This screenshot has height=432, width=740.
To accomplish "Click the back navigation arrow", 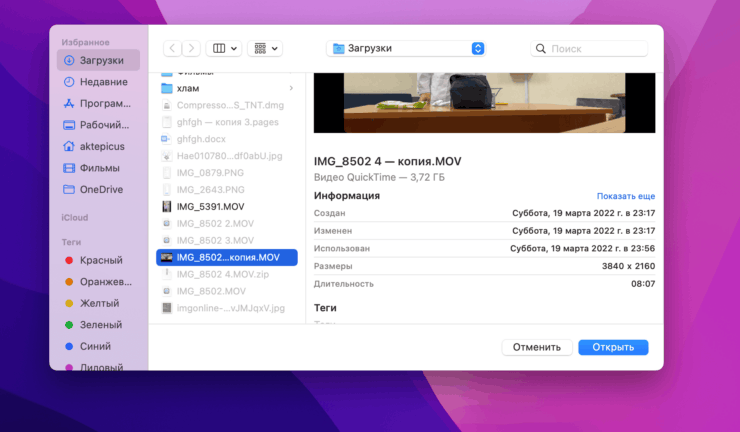I will pyautogui.click(x=171, y=48).
